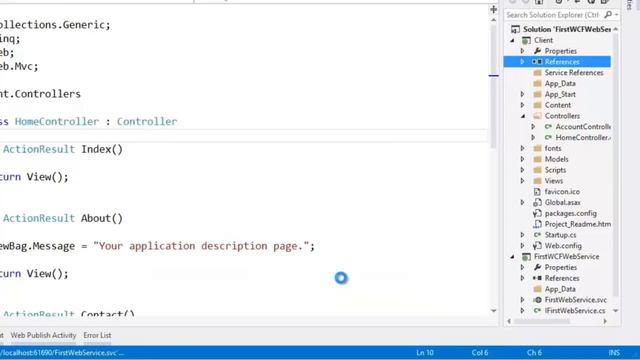The height and width of the screenshot is (360, 640).
Task: Click the 'Your application description page.' string
Action: 201,246
